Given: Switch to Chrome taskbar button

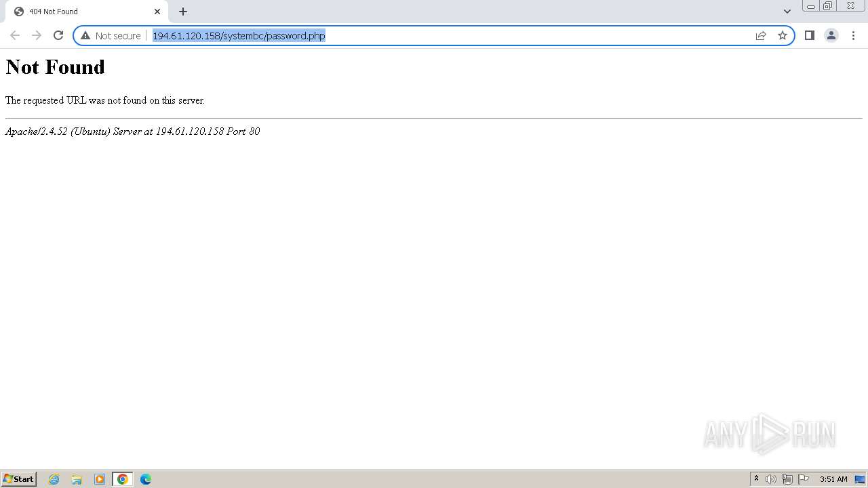Looking at the screenshot, I should [x=123, y=479].
